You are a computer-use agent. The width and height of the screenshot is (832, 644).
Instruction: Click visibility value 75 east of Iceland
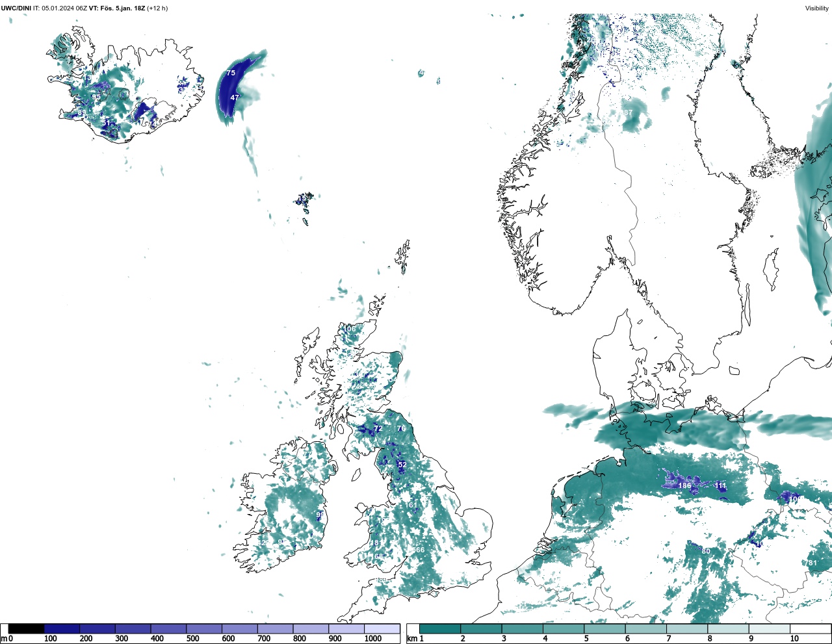click(231, 73)
